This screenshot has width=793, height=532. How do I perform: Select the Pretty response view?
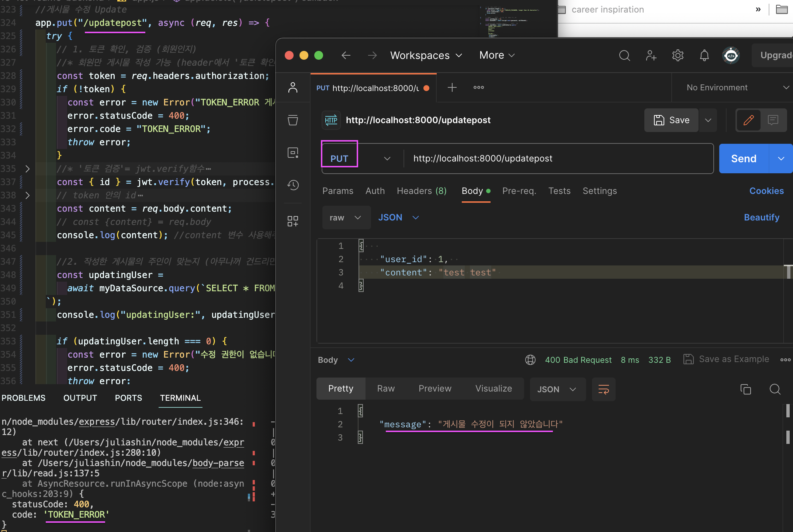(x=341, y=389)
